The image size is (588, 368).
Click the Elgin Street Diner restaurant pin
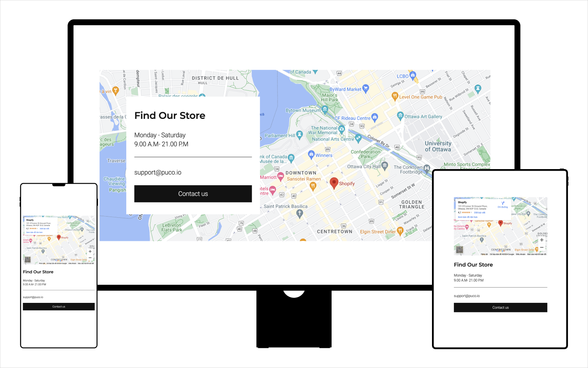(400, 231)
